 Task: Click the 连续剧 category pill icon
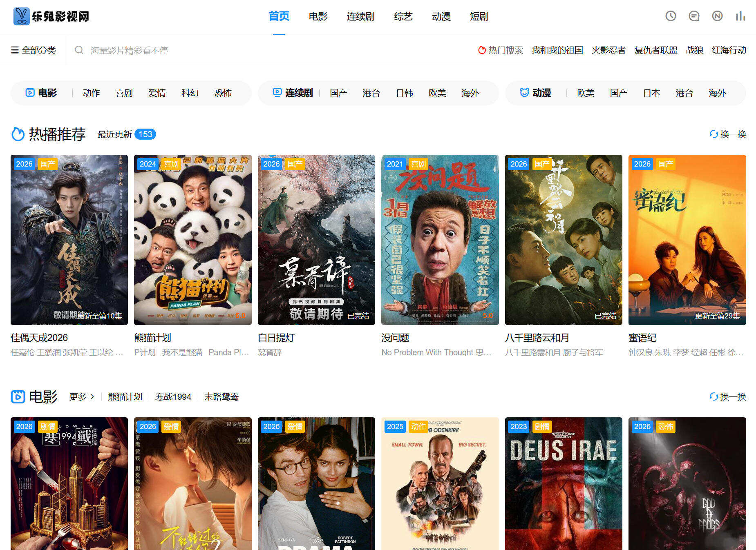[x=277, y=93]
